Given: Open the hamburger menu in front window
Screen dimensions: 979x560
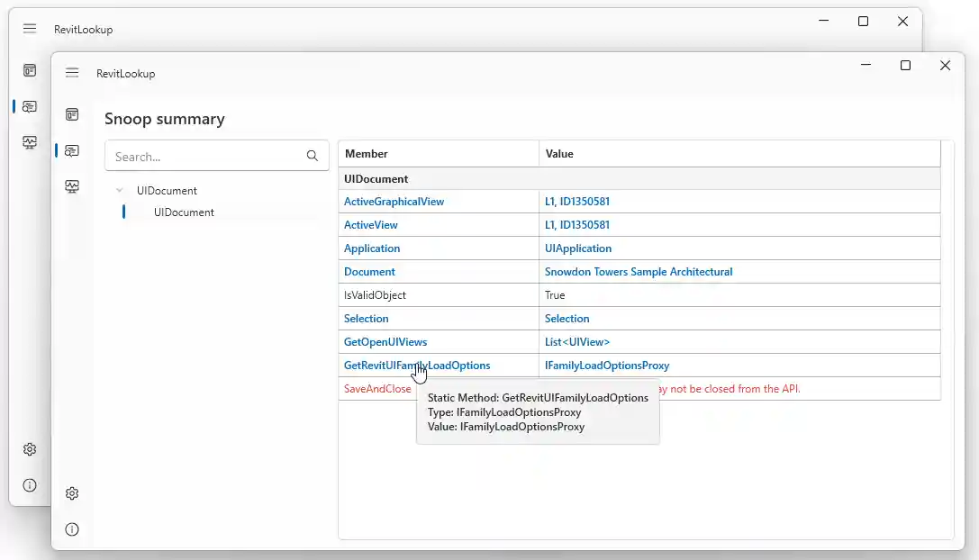Looking at the screenshot, I should coord(72,73).
